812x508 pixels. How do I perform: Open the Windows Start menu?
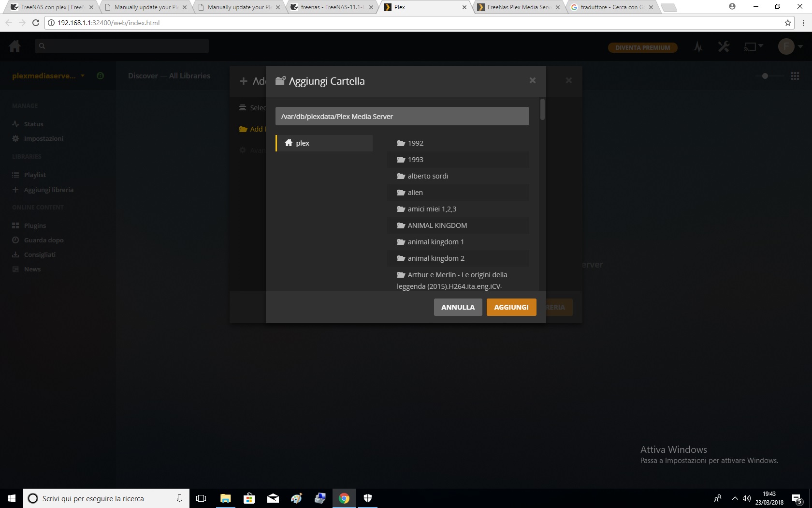coord(12,498)
